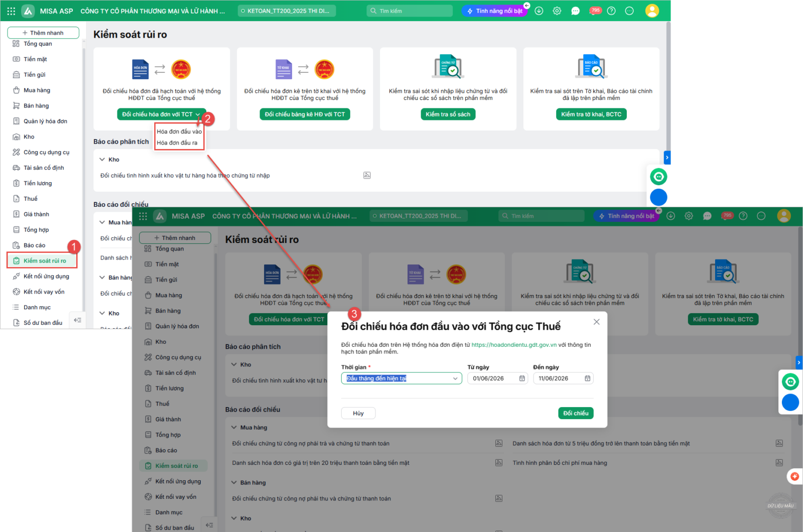
Task: Open the chat messages icon in upper header
Action: (575, 11)
